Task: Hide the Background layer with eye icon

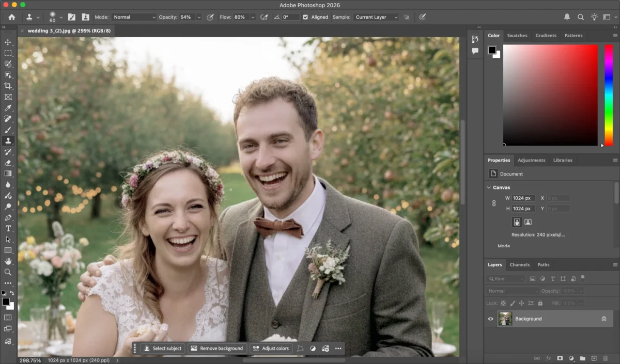Action: 491,319
